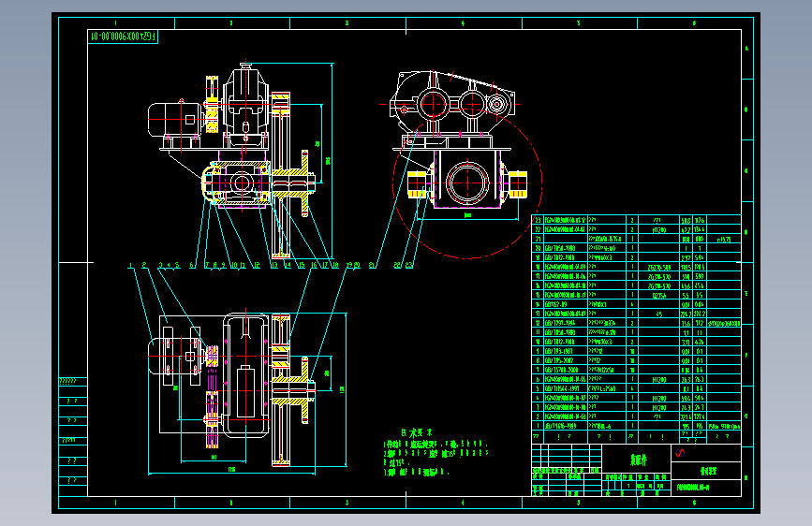Click item number 12 in the parts list
This screenshot has width=812, height=526.
click(x=538, y=323)
